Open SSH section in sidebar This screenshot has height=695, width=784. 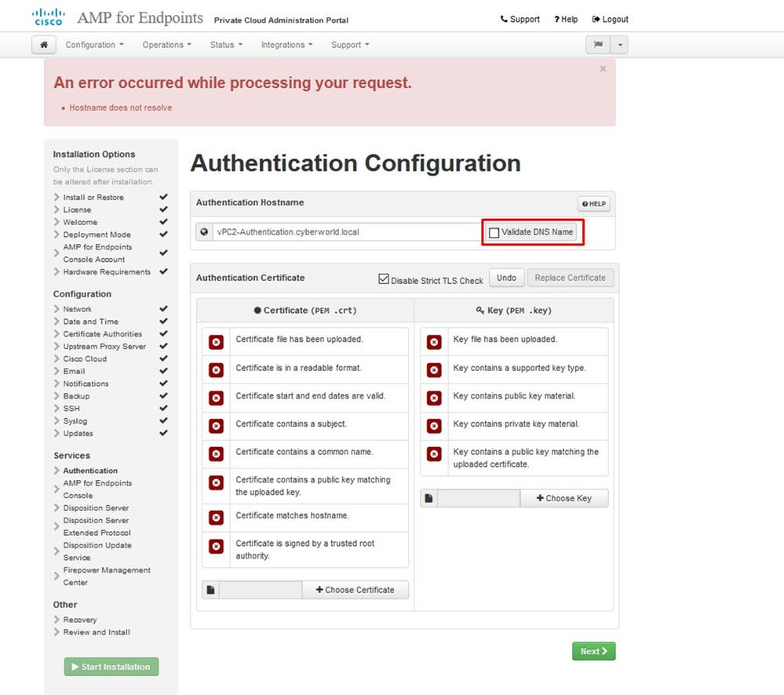[71, 408]
